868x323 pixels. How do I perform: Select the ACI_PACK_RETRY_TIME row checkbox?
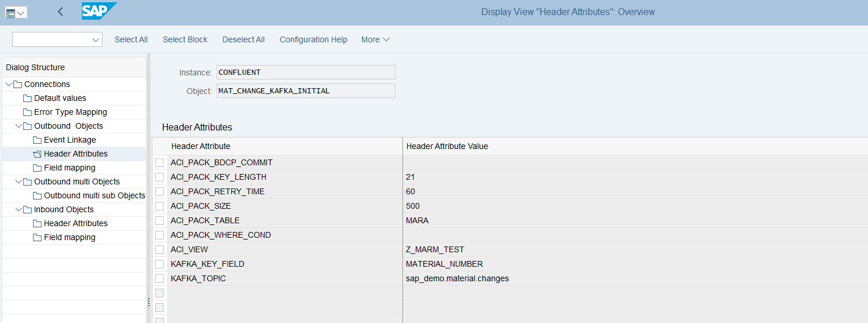point(159,191)
